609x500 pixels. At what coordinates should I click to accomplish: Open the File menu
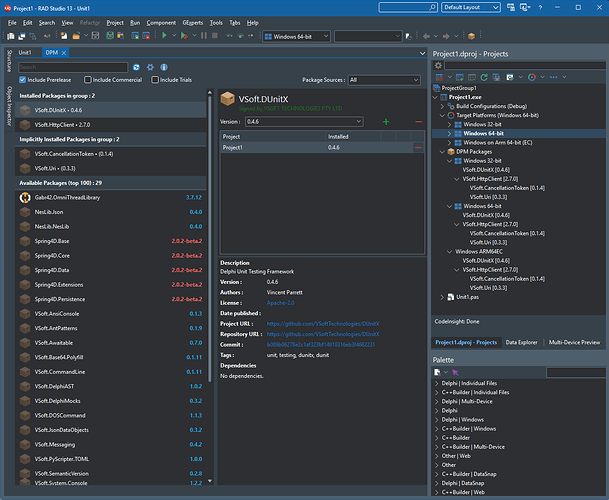12,23
